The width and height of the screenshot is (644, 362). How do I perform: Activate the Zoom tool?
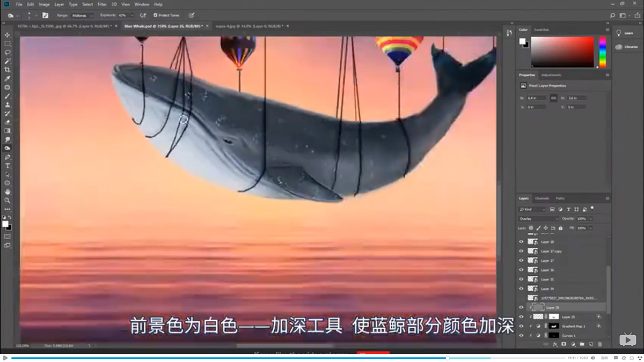point(8,200)
